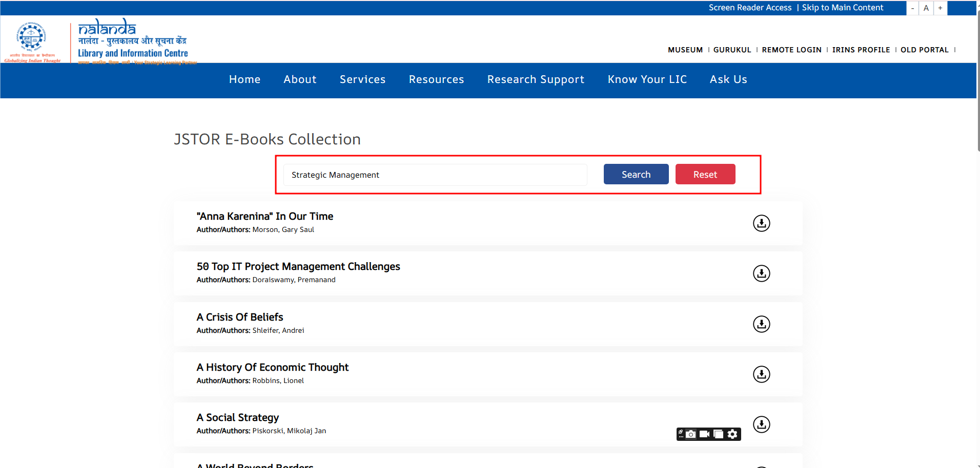Click the Strategic Management search field

click(435, 175)
